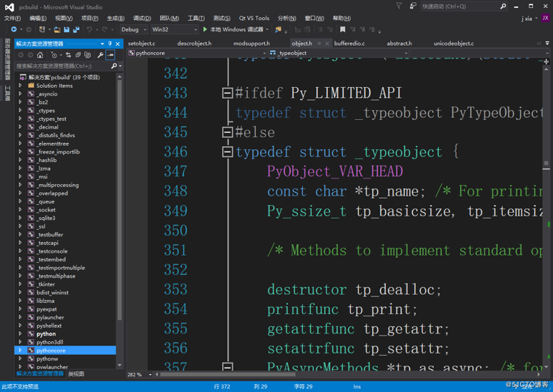This screenshot has height=392, width=553.
Task: Switch to 类视图 class view tab
Action: tap(76, 374)
